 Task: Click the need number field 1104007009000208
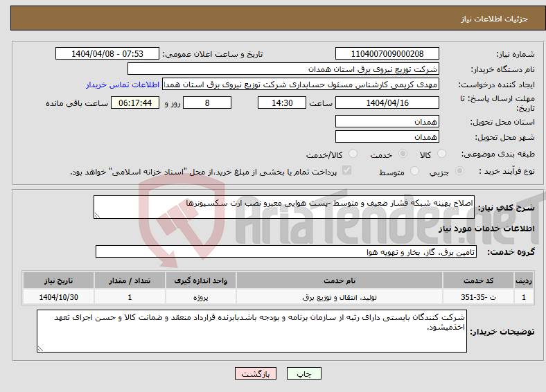pyautogui.click(x=387, y=53)
